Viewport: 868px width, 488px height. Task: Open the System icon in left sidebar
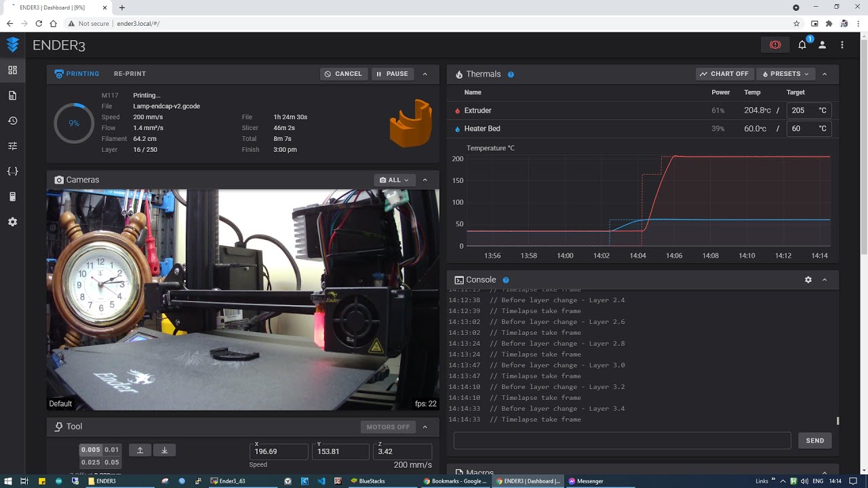point(12,197)
